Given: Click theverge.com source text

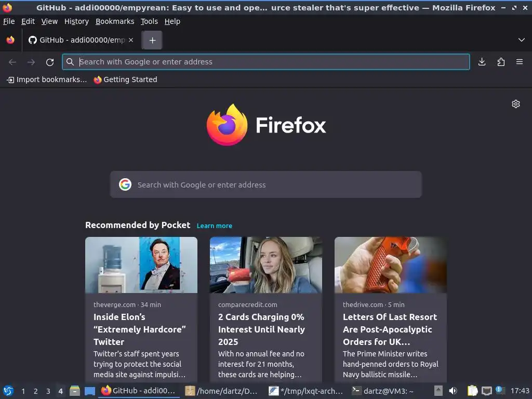Looking at the screenshot, I should [x=114, y=304].
